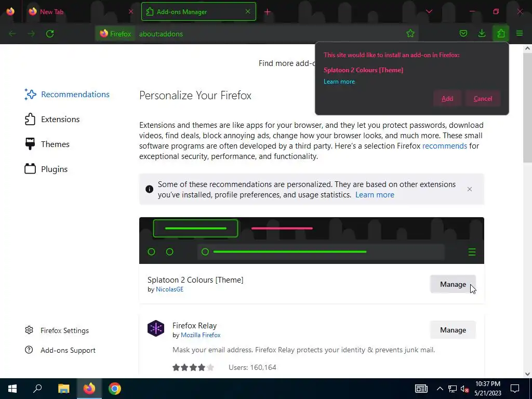The width and height of the screenshot is (532, 399).
Task: Click the Personalize Your Firefox heading
Action: coord(195,96)
